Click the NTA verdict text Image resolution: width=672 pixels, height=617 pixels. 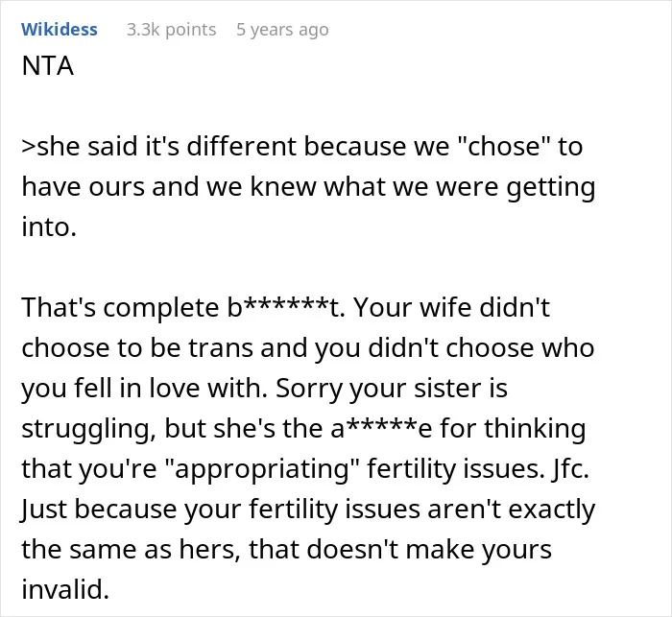pos(48,66)
